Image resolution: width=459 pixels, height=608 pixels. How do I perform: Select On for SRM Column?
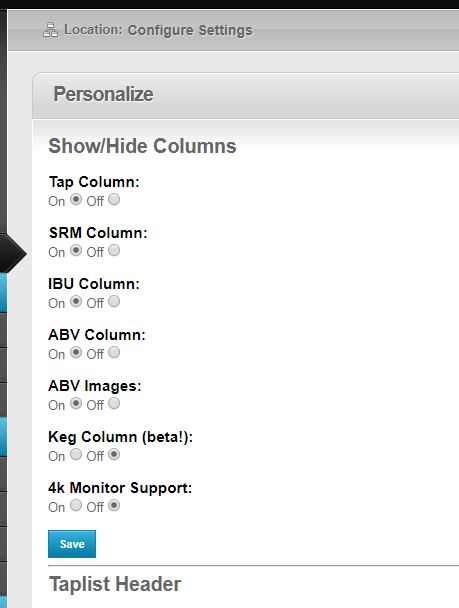[76, 250]
